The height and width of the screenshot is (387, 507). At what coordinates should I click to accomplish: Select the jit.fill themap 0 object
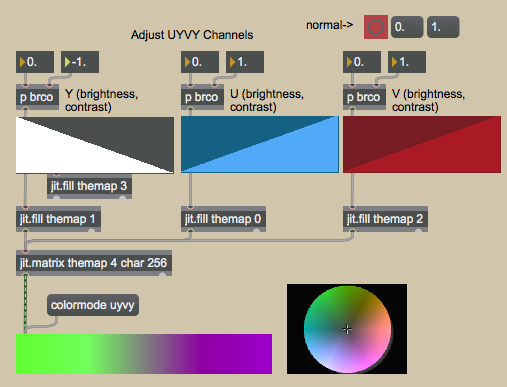[223, 219]
